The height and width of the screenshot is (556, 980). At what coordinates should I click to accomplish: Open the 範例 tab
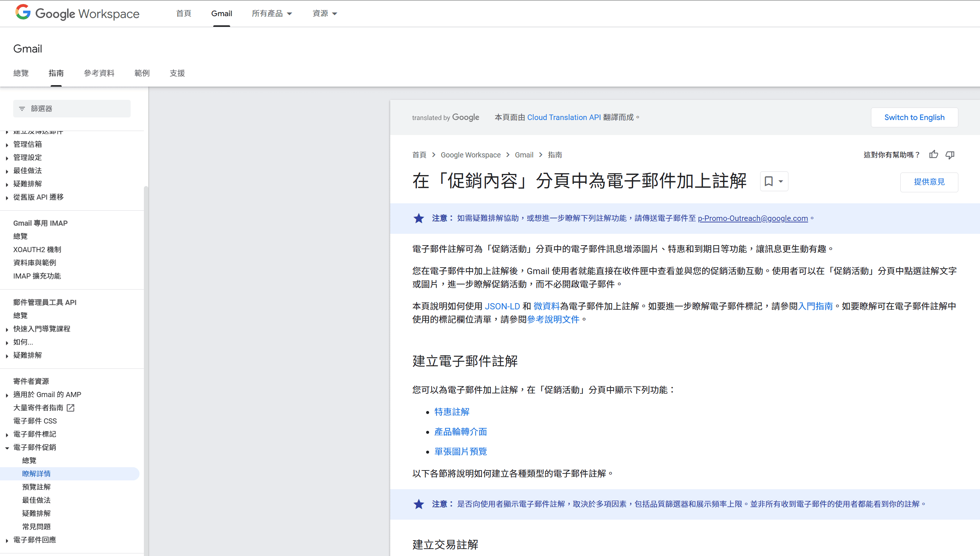(x=142, y=73)
